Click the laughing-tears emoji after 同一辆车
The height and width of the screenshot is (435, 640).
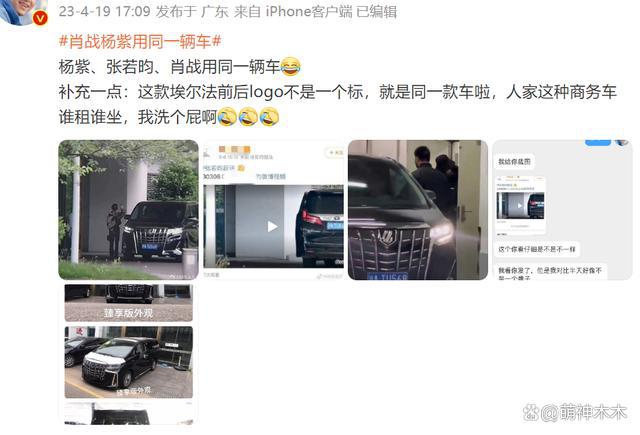tap(291, 67)
